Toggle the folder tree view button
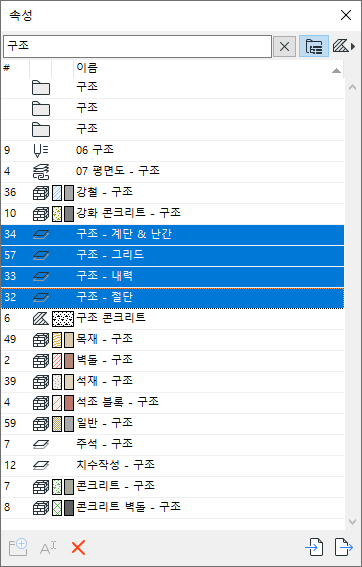This screenshot has width=362, height=567. pyautogui.click(x=314, y=46)
